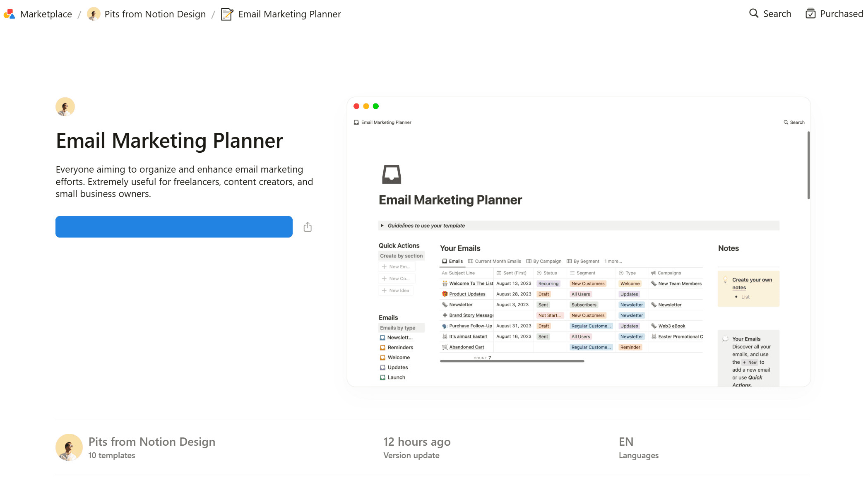Image resolution: width=868 pixels, height=490 pixels.
Task: Click the preview vertical scrollbar
Action: (808, 165)
